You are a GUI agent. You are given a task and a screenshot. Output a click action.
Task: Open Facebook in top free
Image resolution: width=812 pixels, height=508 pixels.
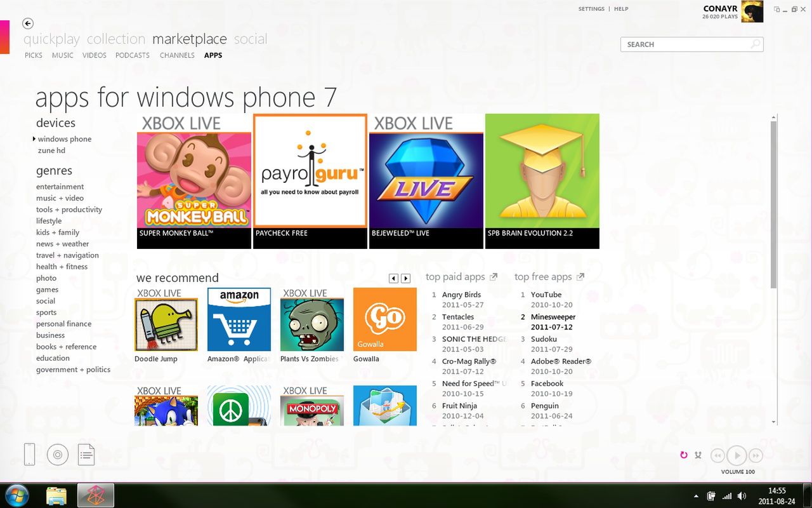[547, 384]
